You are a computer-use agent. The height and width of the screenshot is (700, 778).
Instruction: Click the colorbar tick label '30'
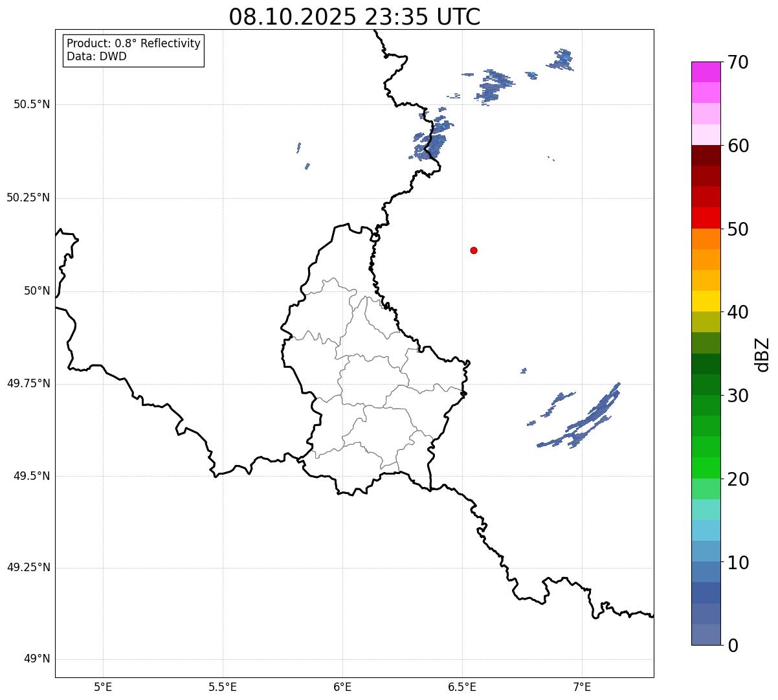click(x=738, y=396)
